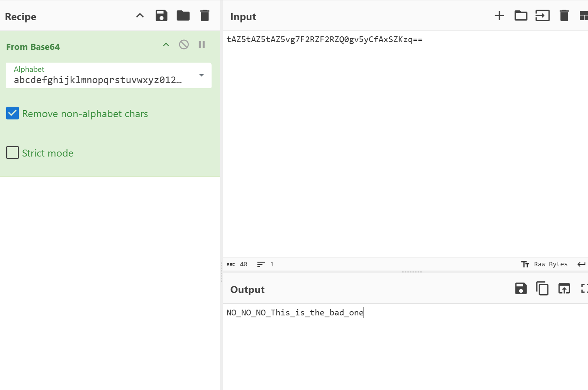Load a recipe using the folder icon

coord(183,16)
